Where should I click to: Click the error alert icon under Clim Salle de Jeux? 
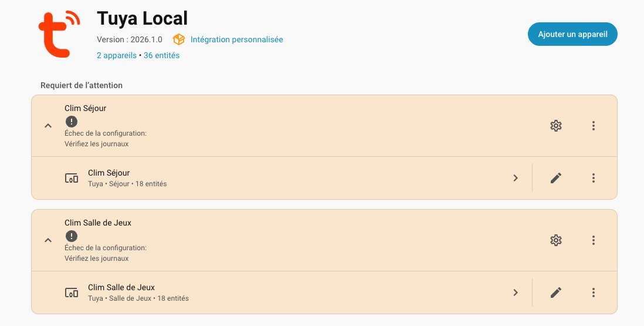71,236
